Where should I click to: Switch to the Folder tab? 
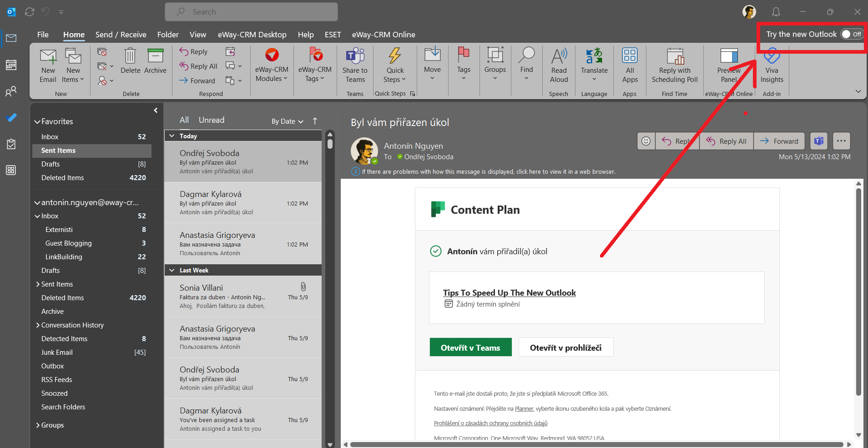coord(168,35)
